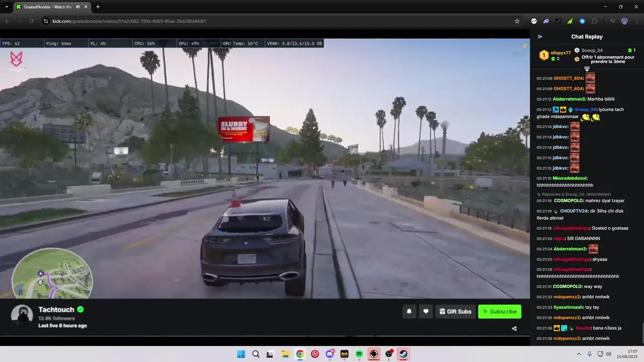Open Windows Start menu
The width and height of the screenshot is (644, 362).
click(x=241, y=354)
